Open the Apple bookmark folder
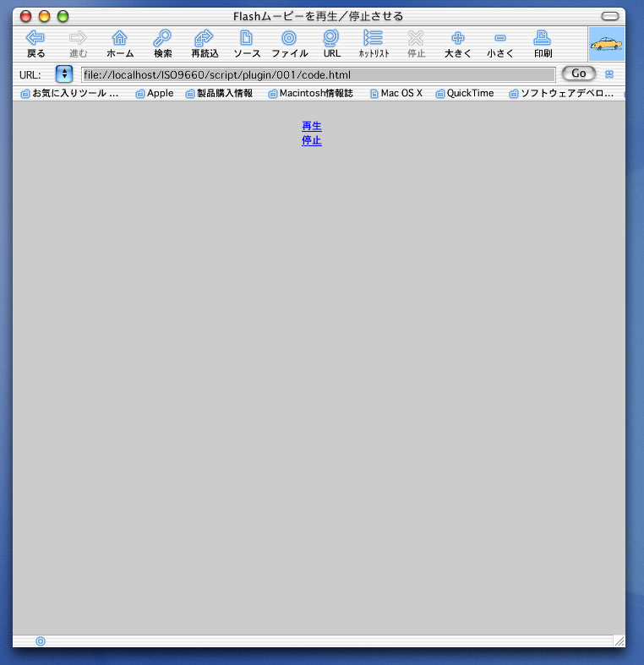 coord(155,93)
